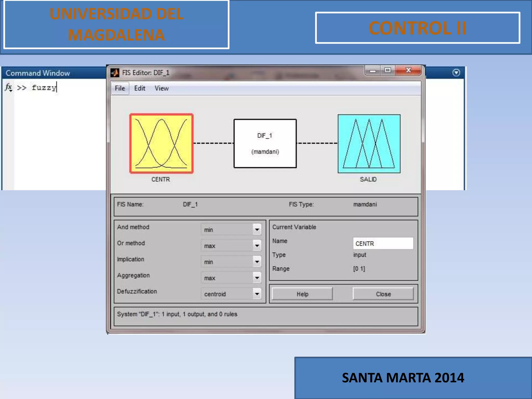Open the File menu in FIS Editor
The width and height of the screenshot is (532, 399).
click(x=120, y=88)
